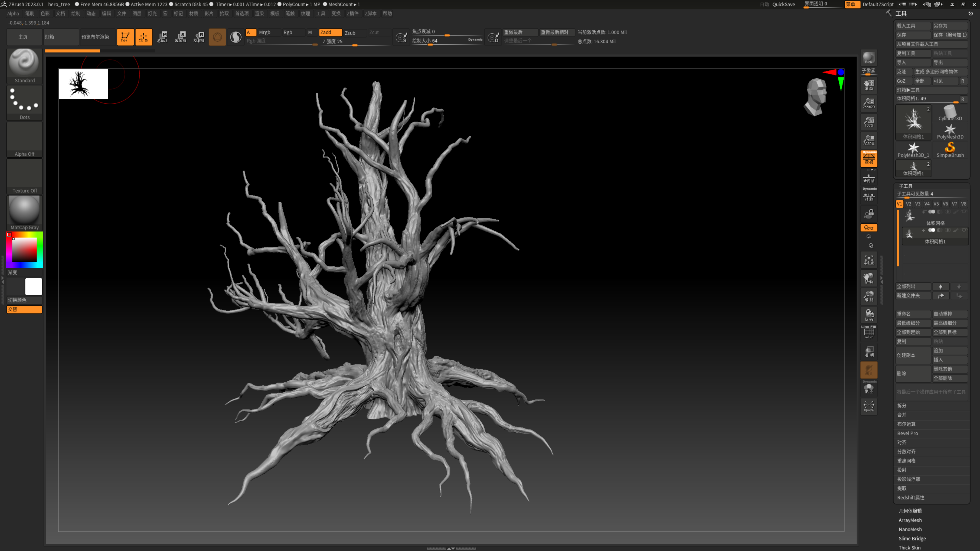The image size is (980, 551).
Task: Select the SimpleBrush tool thumbnail
Action: tap(950, 149)
